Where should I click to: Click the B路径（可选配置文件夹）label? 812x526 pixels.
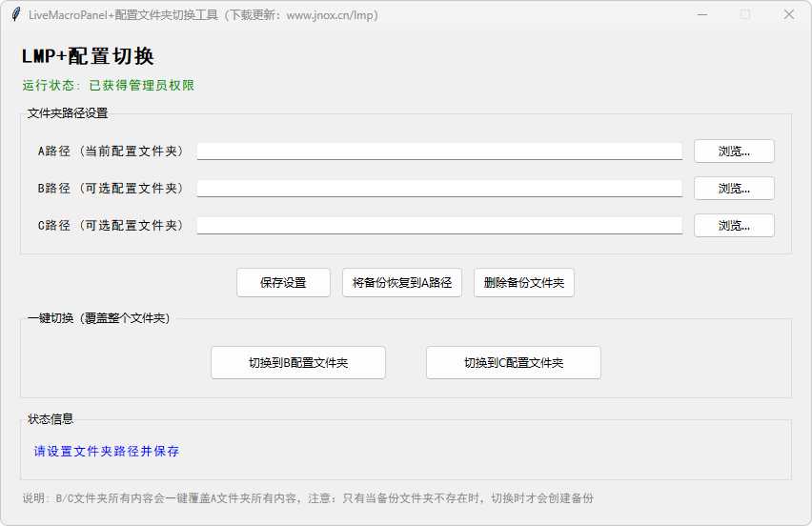click(x=111, y=189)
